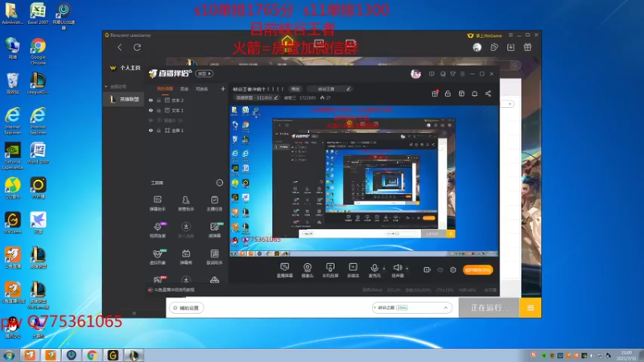The height and width of the screenshot is (362, 644).
Task: Click the 修改 button beside the stream title
Action: [295, 89]
